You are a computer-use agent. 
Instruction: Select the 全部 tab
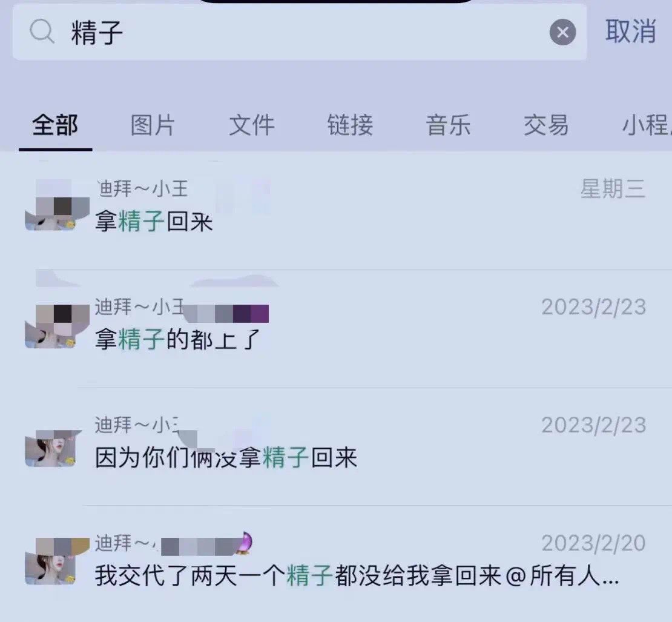[x=55, y=125]
